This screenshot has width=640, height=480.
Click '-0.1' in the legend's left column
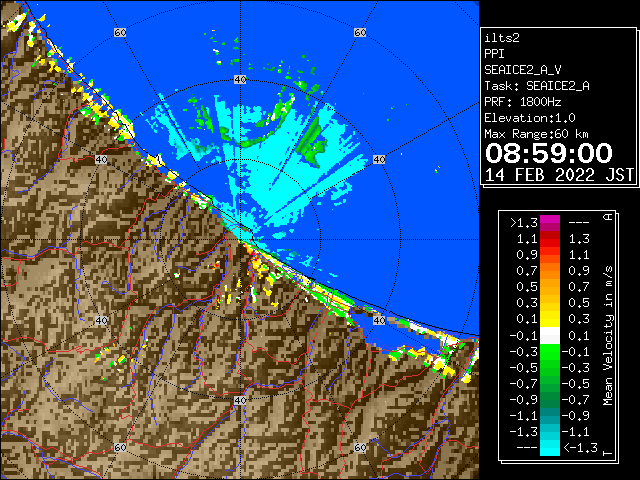click(x=524, y=336)
